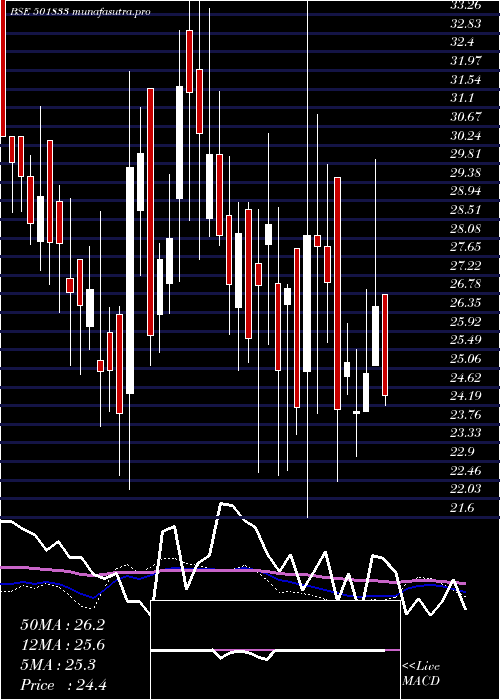Click the 25.92 price axis label
Image resolution: width=500 pixels, height=700 pixels.
click(466, 321)
